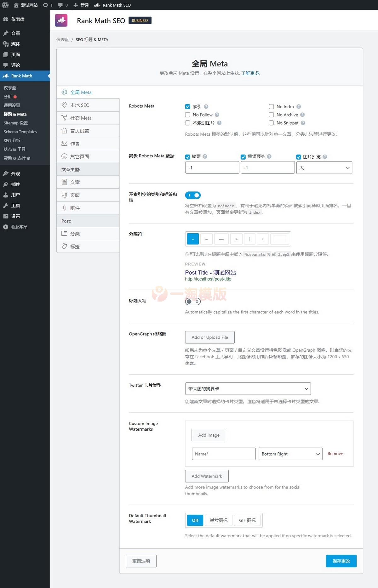The height and width of the screenshot is (588, 378).
Task: Click the WordPress logo icon
Action: (5, 5)
